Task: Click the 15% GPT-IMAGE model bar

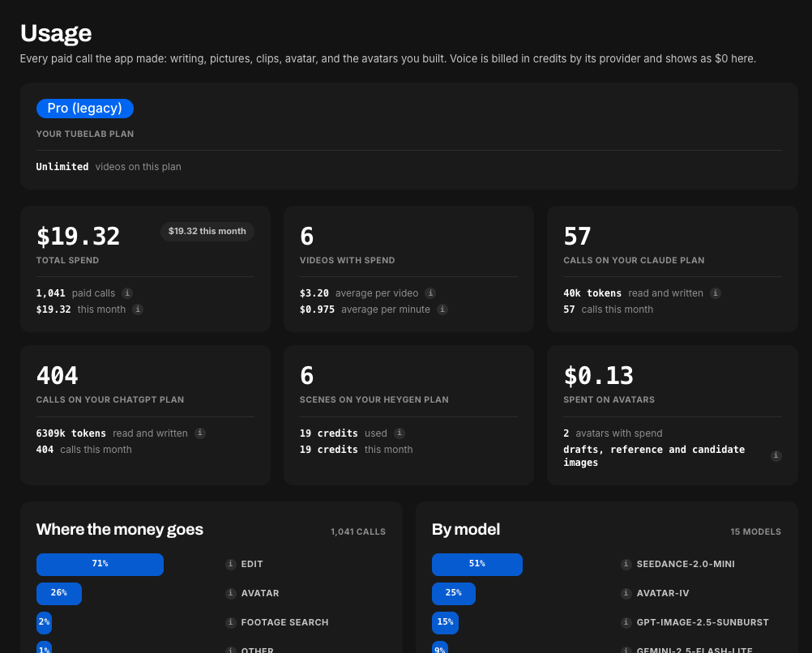Action: pos(446,622)
